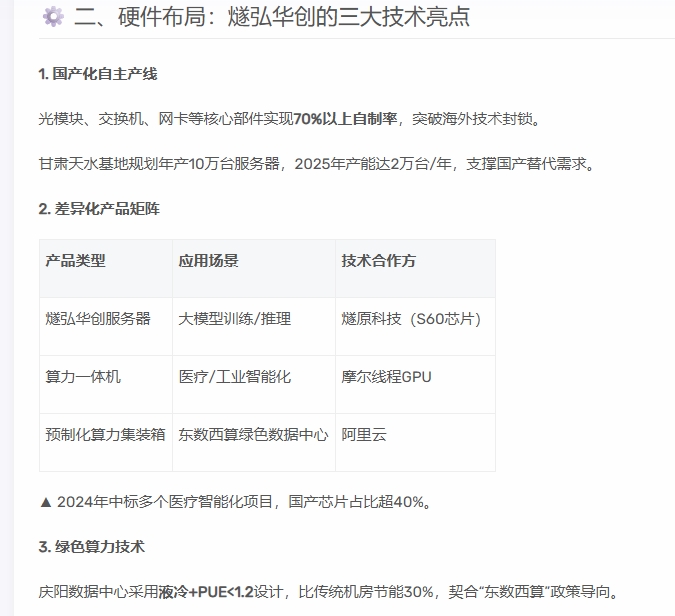Image resolution: width=675 pixels, height=616 pixels.
Task: Click the bold text 70%以上自制率
Action: (345, 119)
